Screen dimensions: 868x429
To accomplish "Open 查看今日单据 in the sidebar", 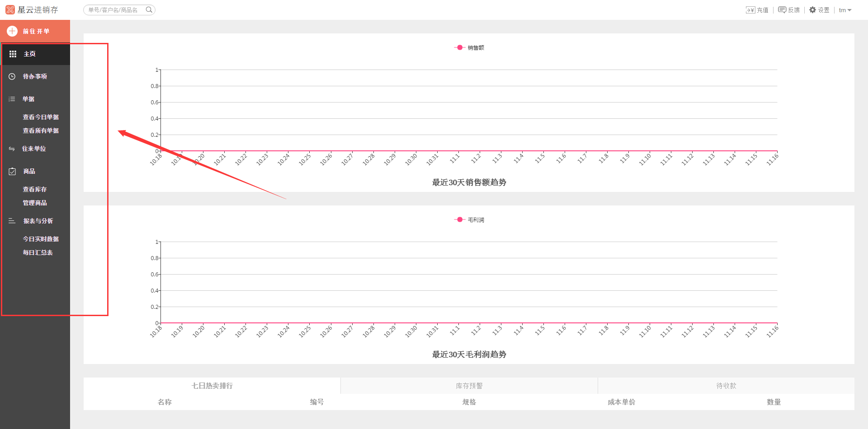I will 41,117.
